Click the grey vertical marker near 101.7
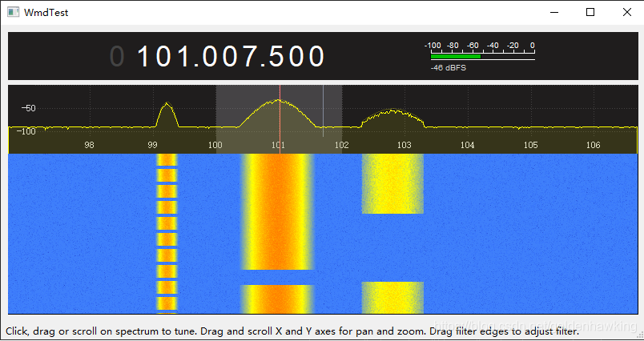The height and width of the screenshot is (341, 644). [x=324, y=110]
